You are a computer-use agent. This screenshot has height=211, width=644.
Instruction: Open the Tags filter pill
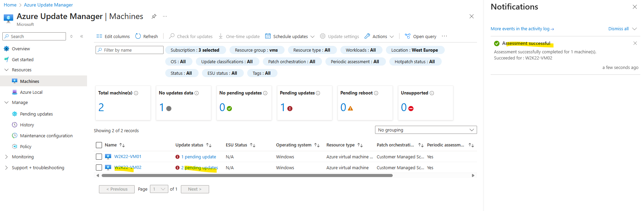(262, 73)
